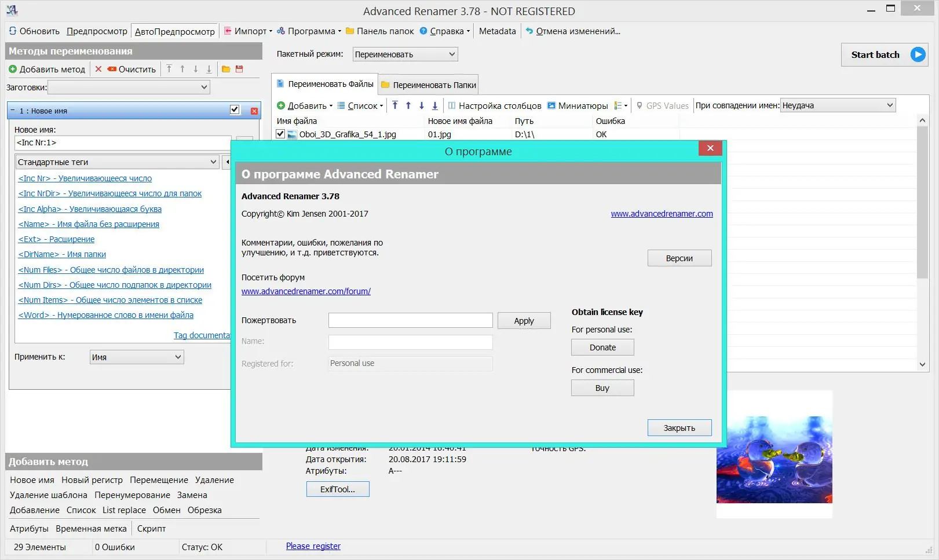This screenshot has height=560, width=939.
Task: Move file up in list icon
Action: click(x=408, y=105)
